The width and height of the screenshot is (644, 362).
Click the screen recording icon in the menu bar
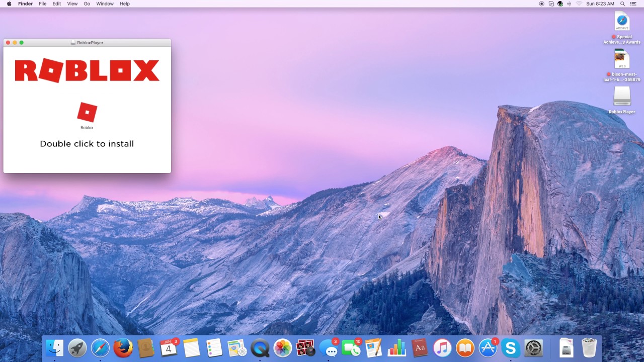(x=542, y=4)
